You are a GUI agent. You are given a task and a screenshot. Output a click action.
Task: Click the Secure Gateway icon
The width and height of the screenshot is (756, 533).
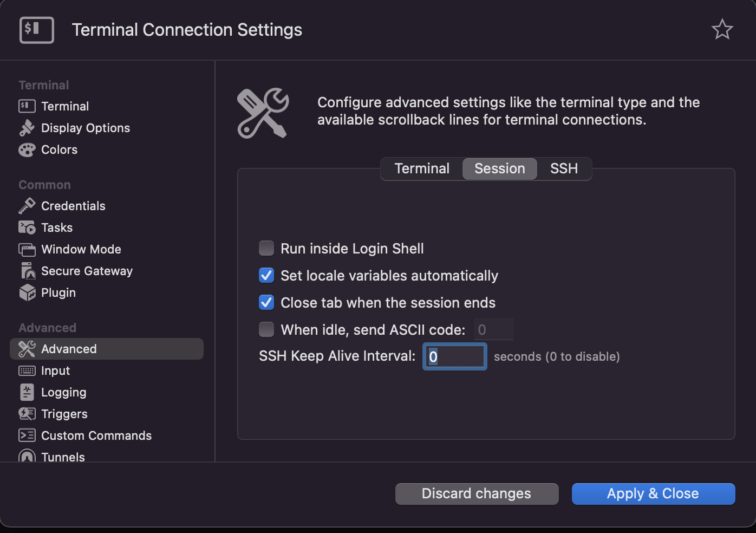tap(27, 271)
